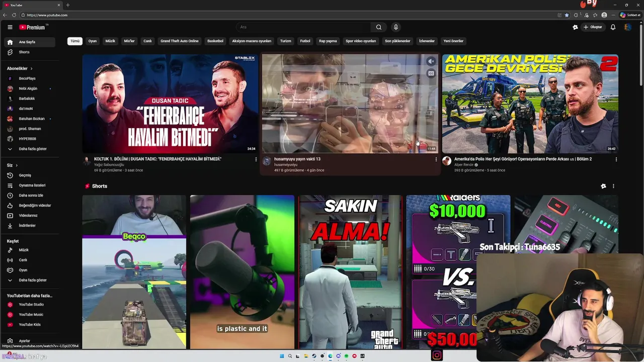The height and width of the screenshot is (362, 644).
Task: Open the Beqco GTA short thumbnail
Action: click(134, 272)
